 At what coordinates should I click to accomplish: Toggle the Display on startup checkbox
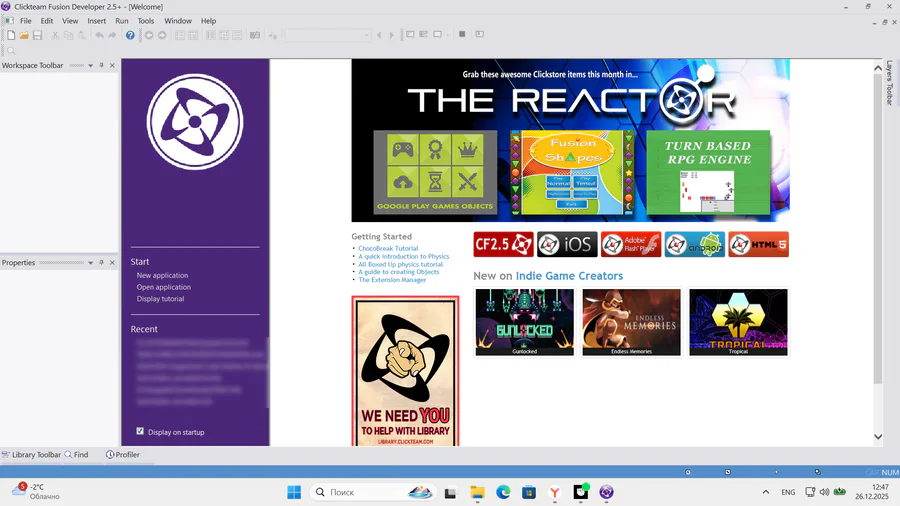(x=140, y=431)
